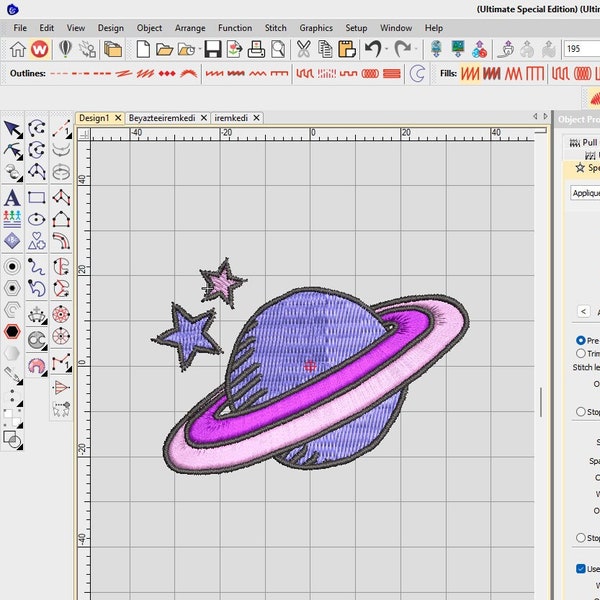The image size is (600, 600).
Task: Open the File menu
Action: pyautogui.click(x=20, y=28)
